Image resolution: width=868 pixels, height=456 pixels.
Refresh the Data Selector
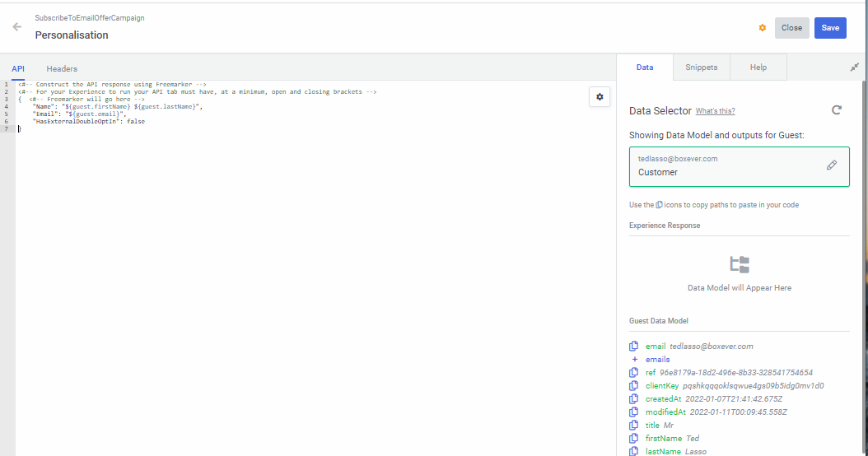pos(837,110)
